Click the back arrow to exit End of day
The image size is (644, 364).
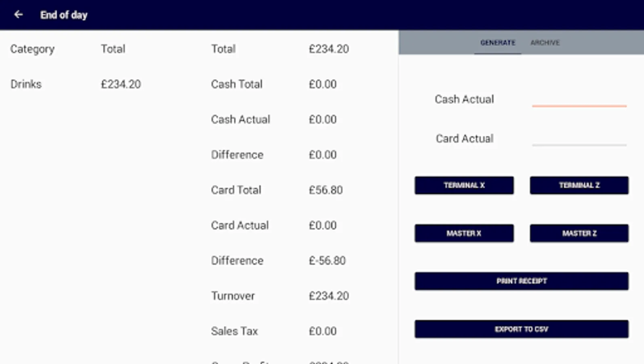click(x=19, y=15)
